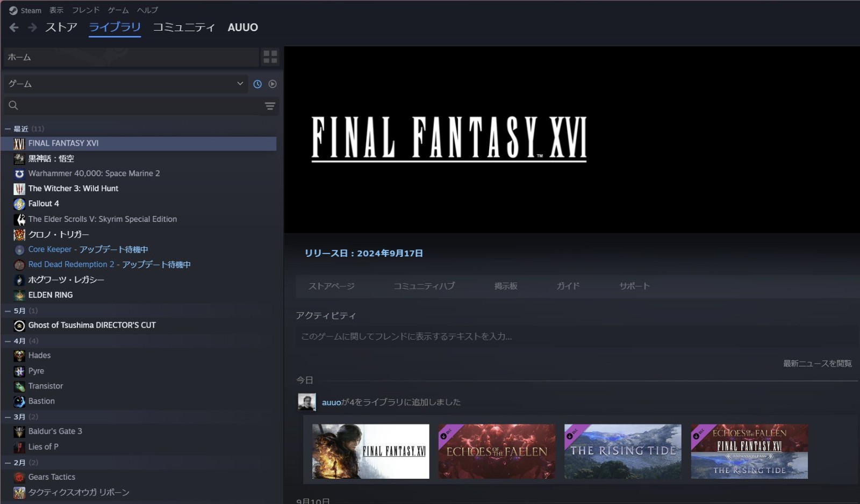Toggle the ready-to-play filter icon

click(x=273, y=84)
